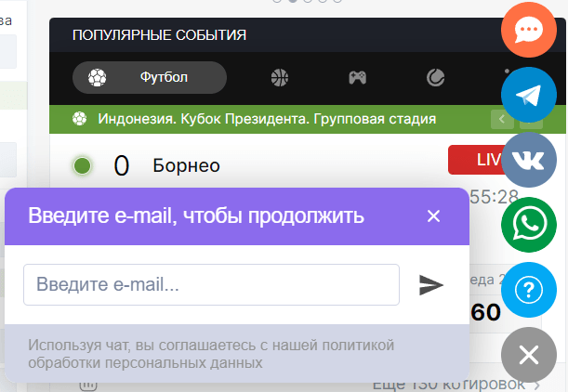Click the Борнео team name

tap(186, 165)
